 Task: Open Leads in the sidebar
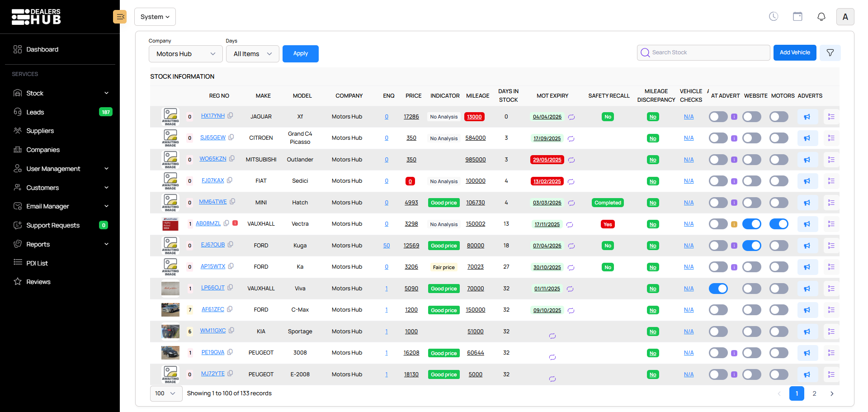click(35, 112)
